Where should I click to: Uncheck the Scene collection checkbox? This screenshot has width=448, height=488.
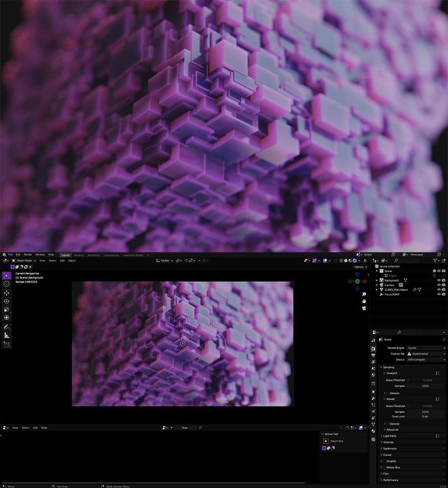[435, 271]
